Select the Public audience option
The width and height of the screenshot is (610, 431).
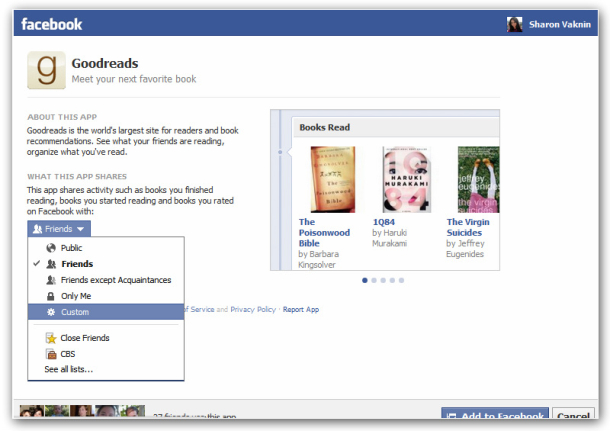106,248
